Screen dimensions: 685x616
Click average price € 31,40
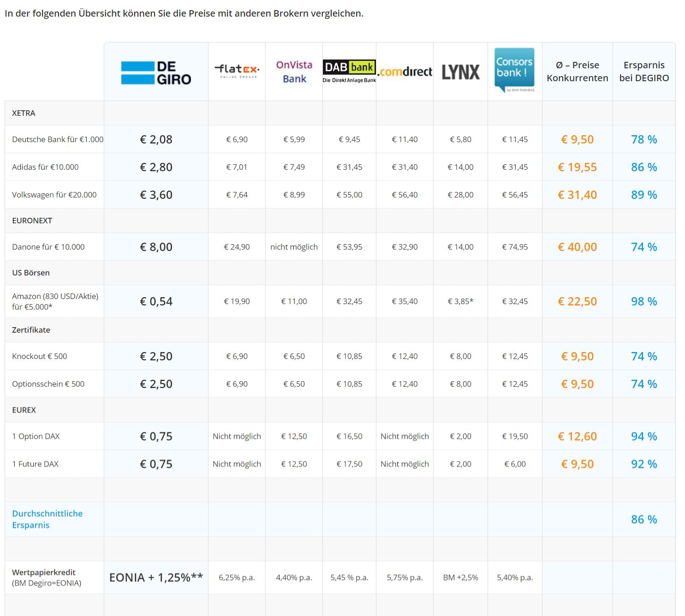[577, 195]
